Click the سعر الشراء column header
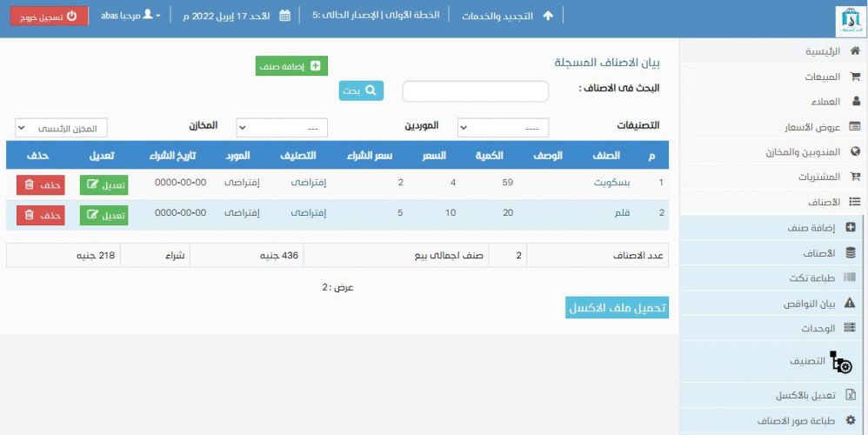868x435 pixels. tap(370, 156)
